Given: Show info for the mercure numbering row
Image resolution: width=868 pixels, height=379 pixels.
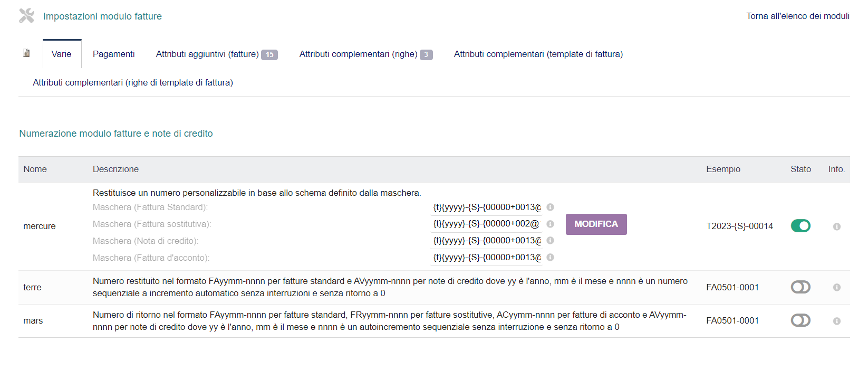Looking at the screenshot, I should pyautogui.click(x=836, y=226).
